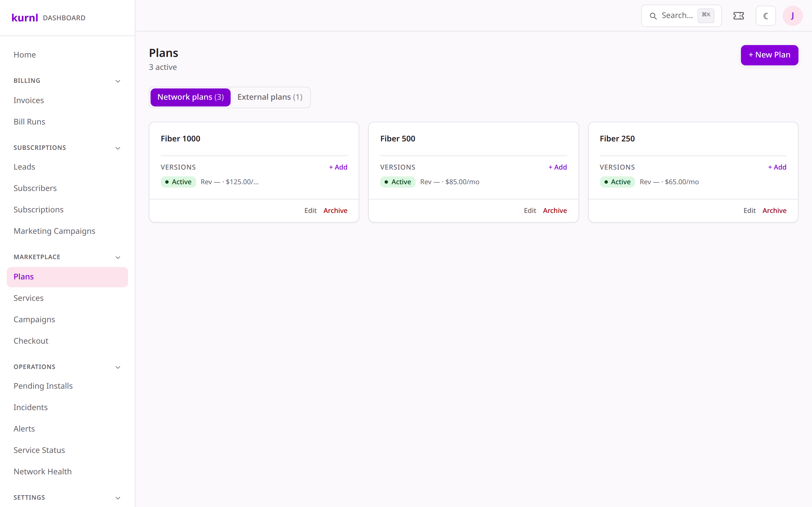The height and width of the screenshot is (507, 812).
Task: Expand the Settings section chevron
Action: click(118, 498)
